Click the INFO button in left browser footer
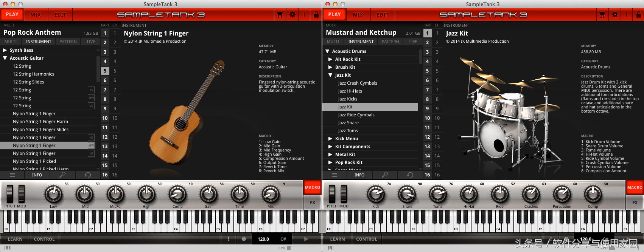 click(37, 175)
